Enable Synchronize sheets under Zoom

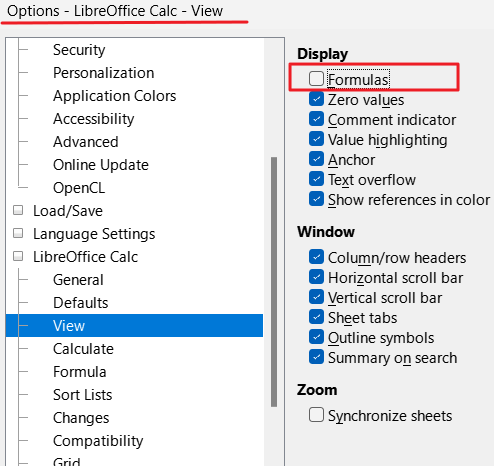click(x=316, y=415)
